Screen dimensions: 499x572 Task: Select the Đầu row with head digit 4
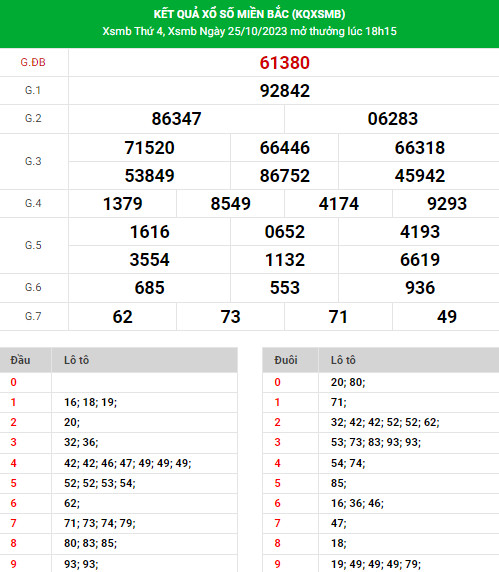tap(119, 463)
